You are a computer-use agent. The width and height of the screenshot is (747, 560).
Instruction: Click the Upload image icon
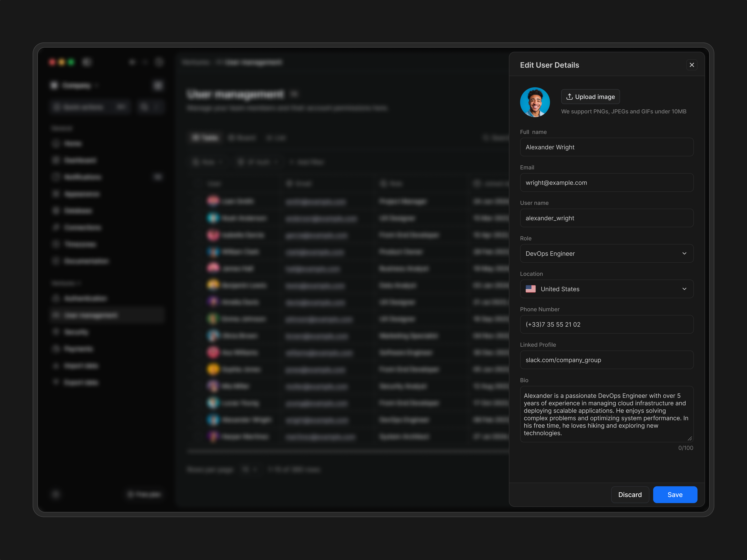[570, 97]
